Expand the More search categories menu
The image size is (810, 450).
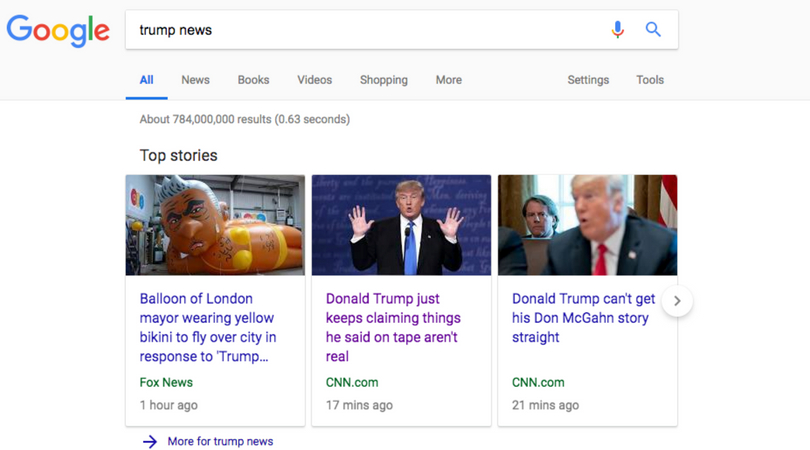[448, 80]
